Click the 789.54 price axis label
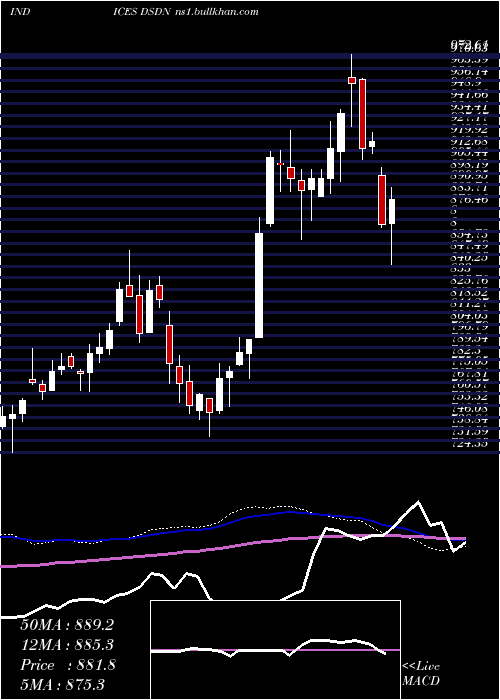500x700 pixels. click(x=469, y=339)
